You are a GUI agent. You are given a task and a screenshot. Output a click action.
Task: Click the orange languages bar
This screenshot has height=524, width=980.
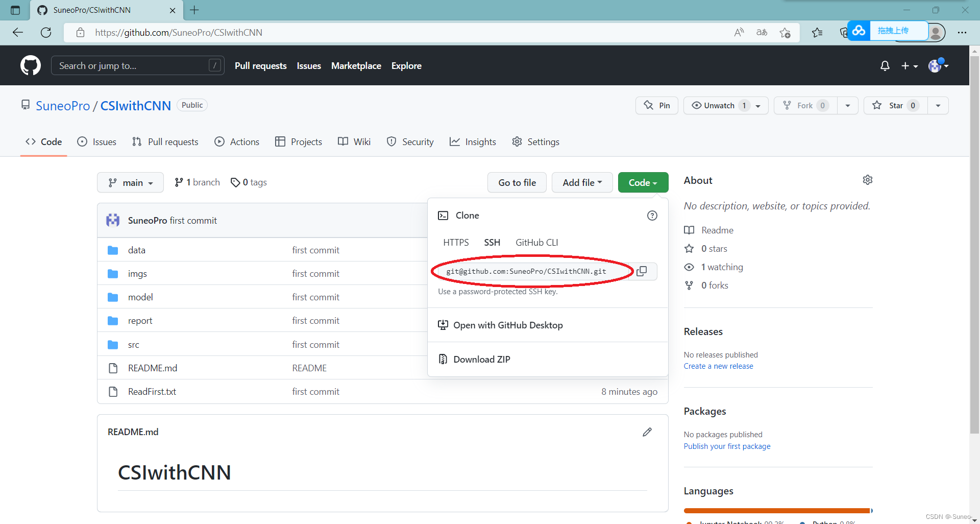(x=777, y=511)
